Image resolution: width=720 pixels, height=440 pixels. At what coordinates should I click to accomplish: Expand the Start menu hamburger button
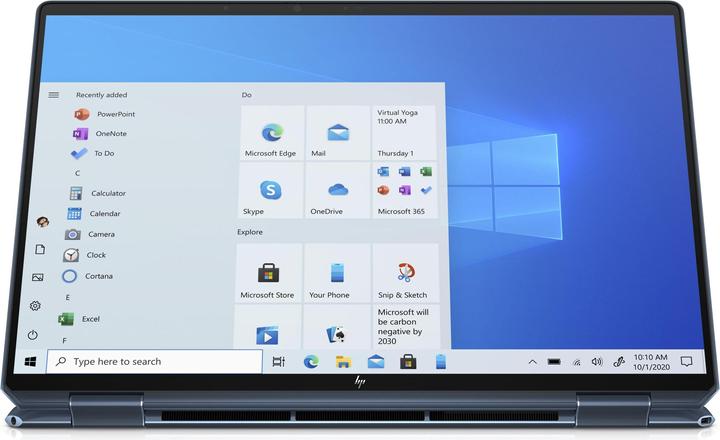tap(54, 95)
